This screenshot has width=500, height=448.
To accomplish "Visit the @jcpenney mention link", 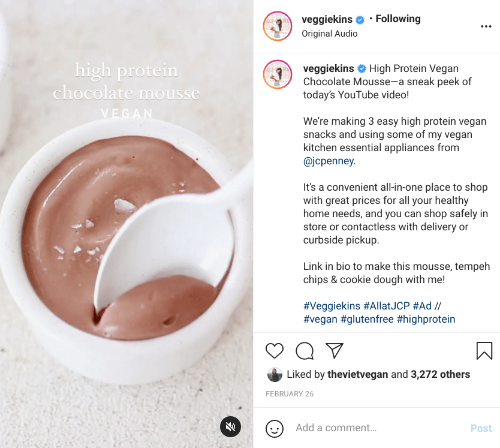I will pos(329,161).
